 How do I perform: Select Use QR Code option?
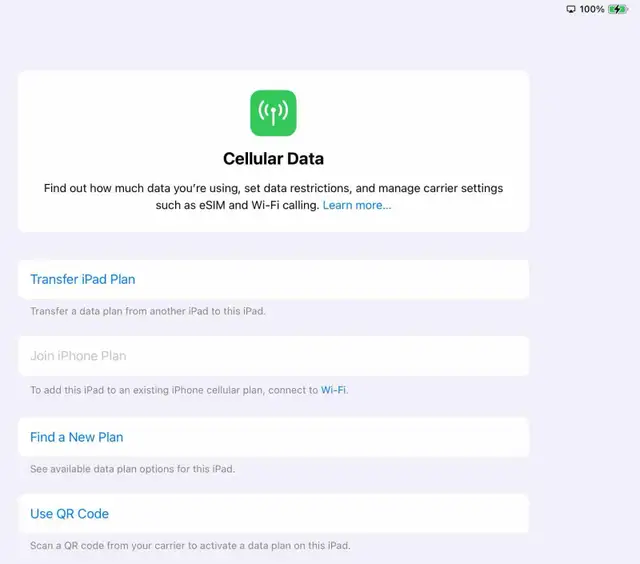tap(273, 514)
